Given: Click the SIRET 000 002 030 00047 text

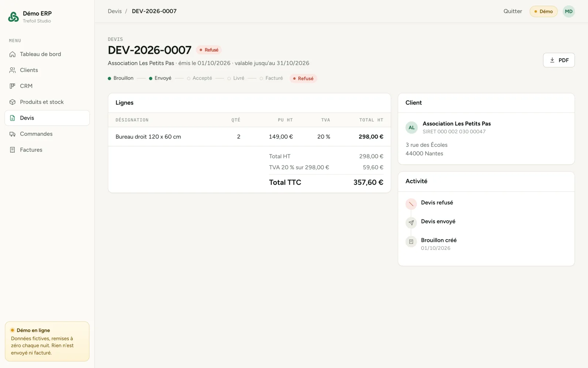Looking at the screenshot, I should click(454, 132).
